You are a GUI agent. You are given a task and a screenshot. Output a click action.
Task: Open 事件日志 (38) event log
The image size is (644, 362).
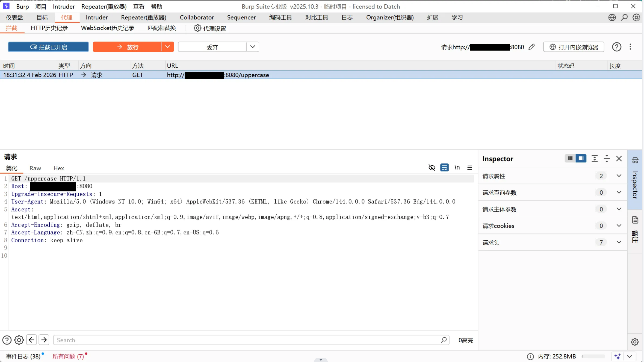click(x=23, y=357)
